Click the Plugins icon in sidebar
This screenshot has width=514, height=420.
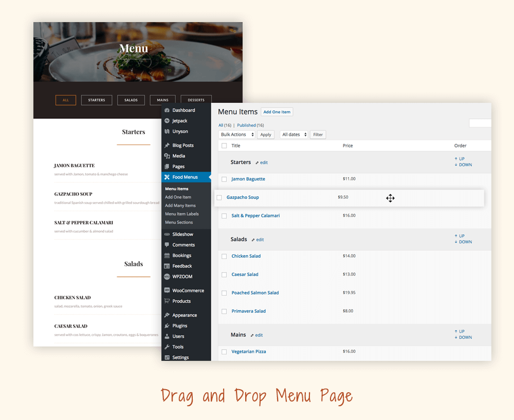[167, 325]
